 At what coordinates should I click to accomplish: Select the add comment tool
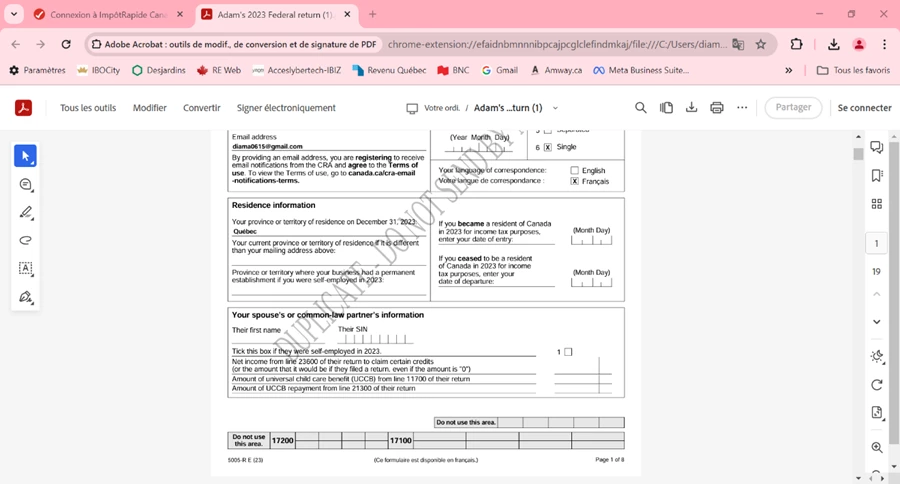pyautogui.click(x=25, y=184)
